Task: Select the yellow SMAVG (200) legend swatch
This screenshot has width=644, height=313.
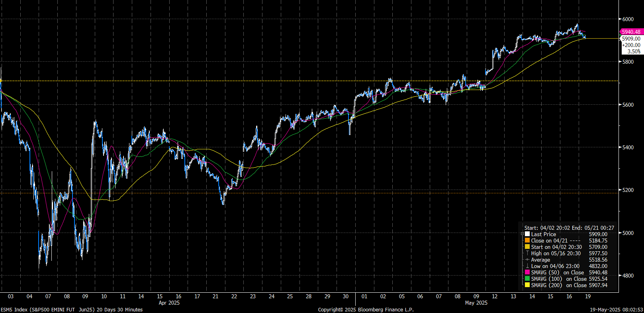Action: coord(527,285)
